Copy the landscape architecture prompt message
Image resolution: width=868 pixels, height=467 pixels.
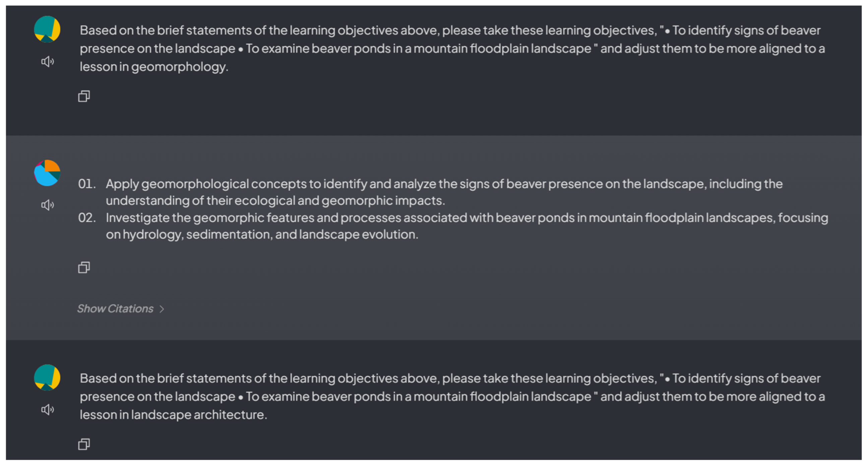pos(84,444)
